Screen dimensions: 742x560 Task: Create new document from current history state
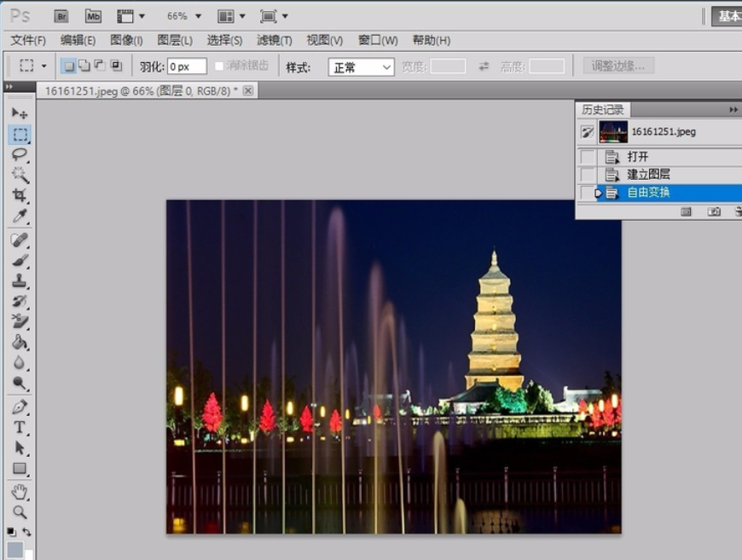click(x=686, y=211)
